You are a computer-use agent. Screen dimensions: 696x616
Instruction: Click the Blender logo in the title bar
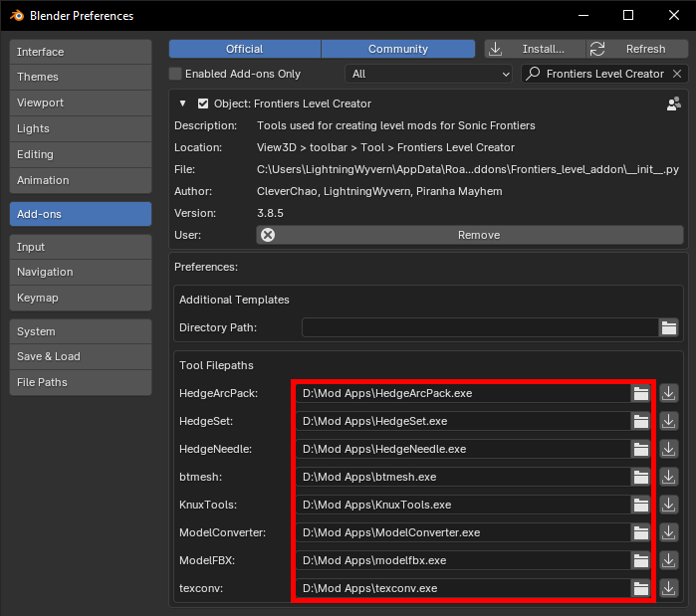[x=17, y=16]
